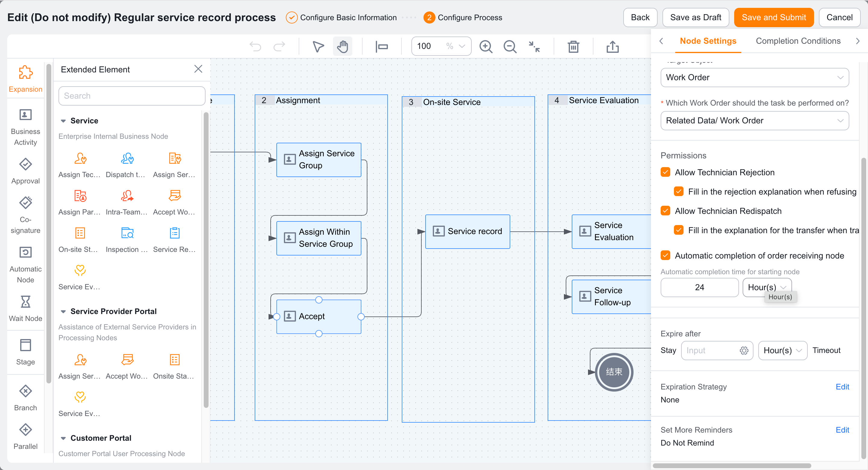Toggle Fill in the rejection explanation checkbox
Viewport: 868px width, 470px height.
tap(679, 192)
